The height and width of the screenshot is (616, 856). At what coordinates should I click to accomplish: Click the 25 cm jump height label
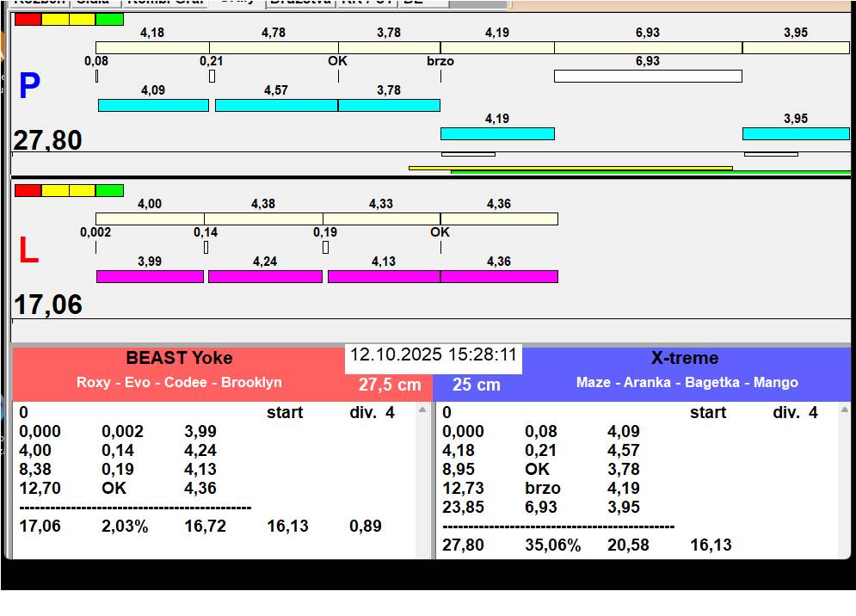[476, 385]
